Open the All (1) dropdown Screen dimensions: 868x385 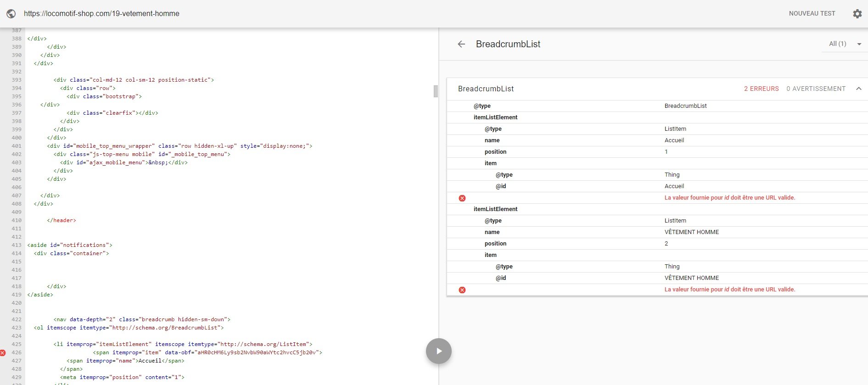(x=845, y=44)
